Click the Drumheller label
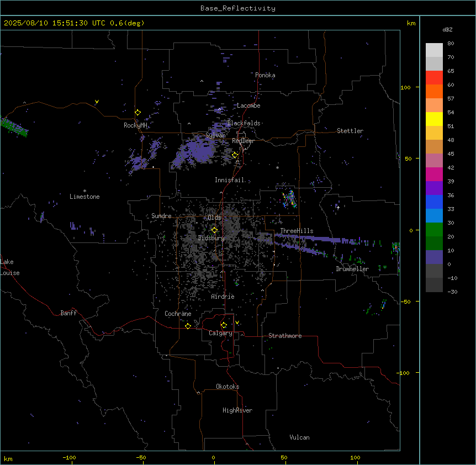Image resolution: width=476 pixels, height=465 pixels. [352, 269]
